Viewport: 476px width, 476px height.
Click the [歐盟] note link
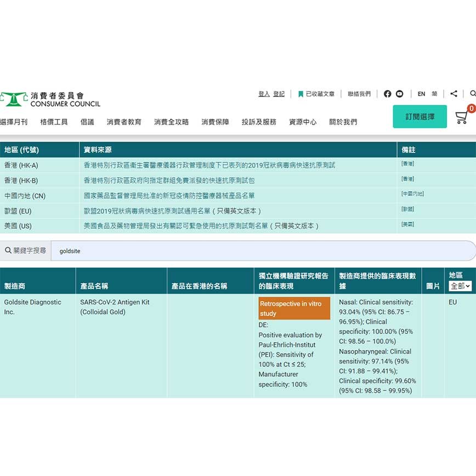tap(407, 209)
